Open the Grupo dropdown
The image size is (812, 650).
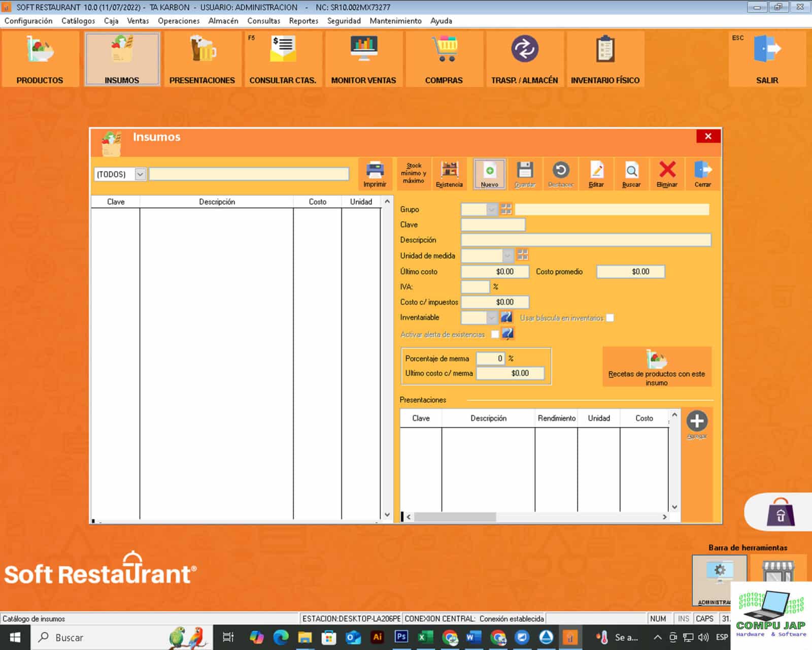point(491,209)
